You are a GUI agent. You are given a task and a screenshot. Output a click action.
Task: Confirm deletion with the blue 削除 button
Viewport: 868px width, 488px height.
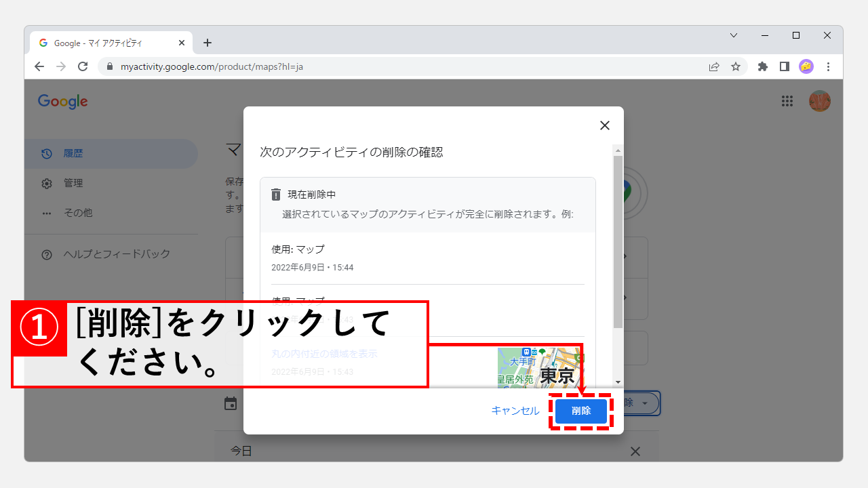pos(580,411)
